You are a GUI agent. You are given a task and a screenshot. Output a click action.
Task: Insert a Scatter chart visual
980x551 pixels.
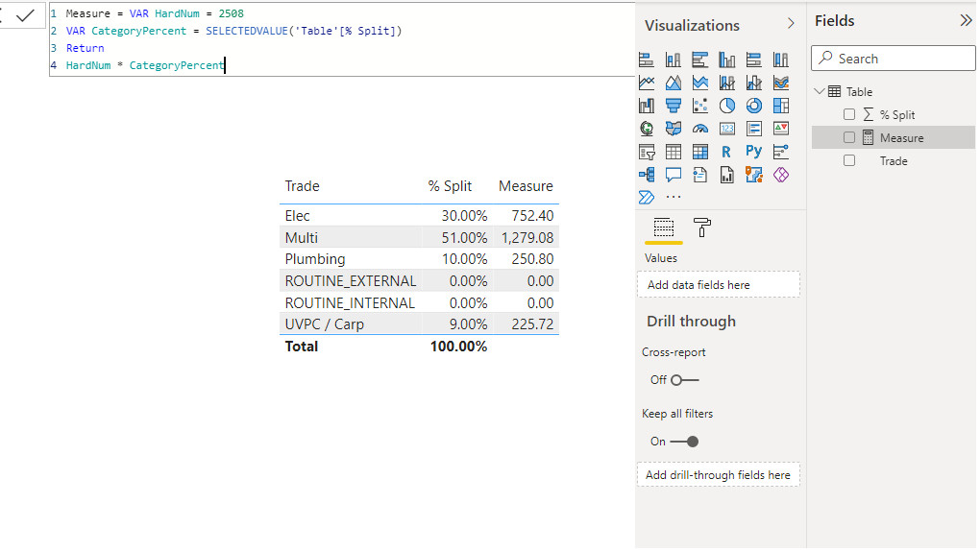pyautogui.click(x=700, y=106)
